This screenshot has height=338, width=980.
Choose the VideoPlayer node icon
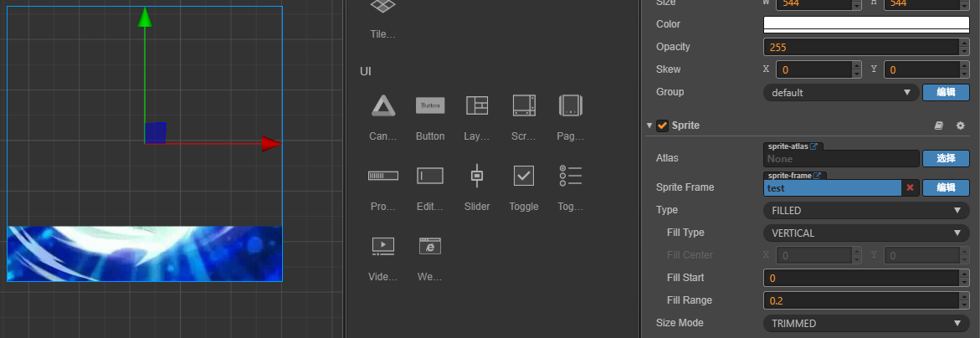point(383,245)
